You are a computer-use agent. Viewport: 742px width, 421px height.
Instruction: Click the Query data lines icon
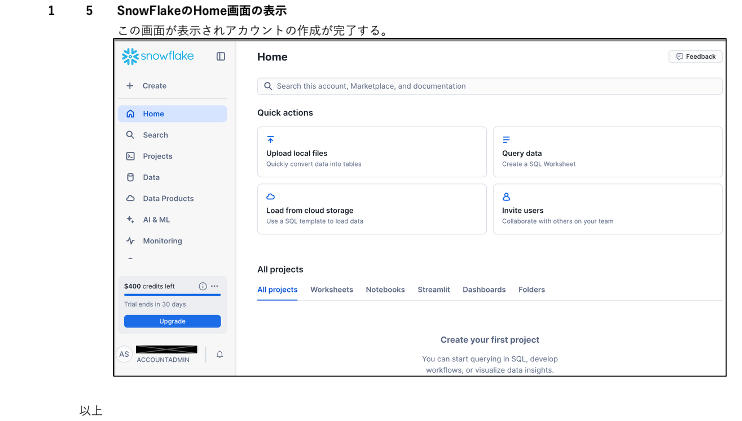coord(506,140)
